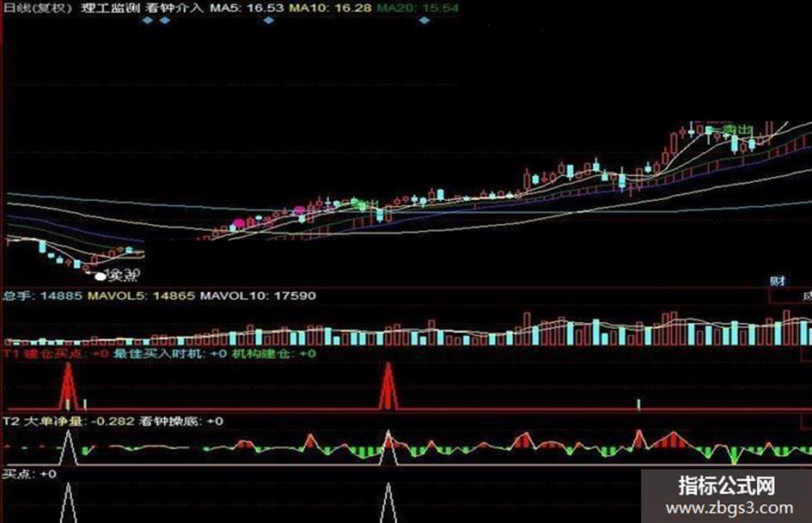Click the MAVOL5: 14865 label
This screenshot has width=812, height=523.
[142, 295]
